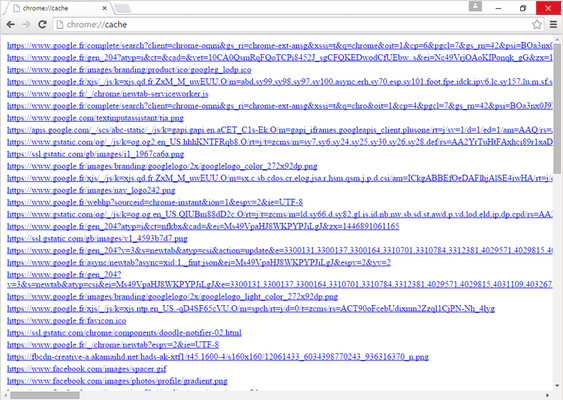Open the textinputassistant/tia.png link

coord(95,118)
